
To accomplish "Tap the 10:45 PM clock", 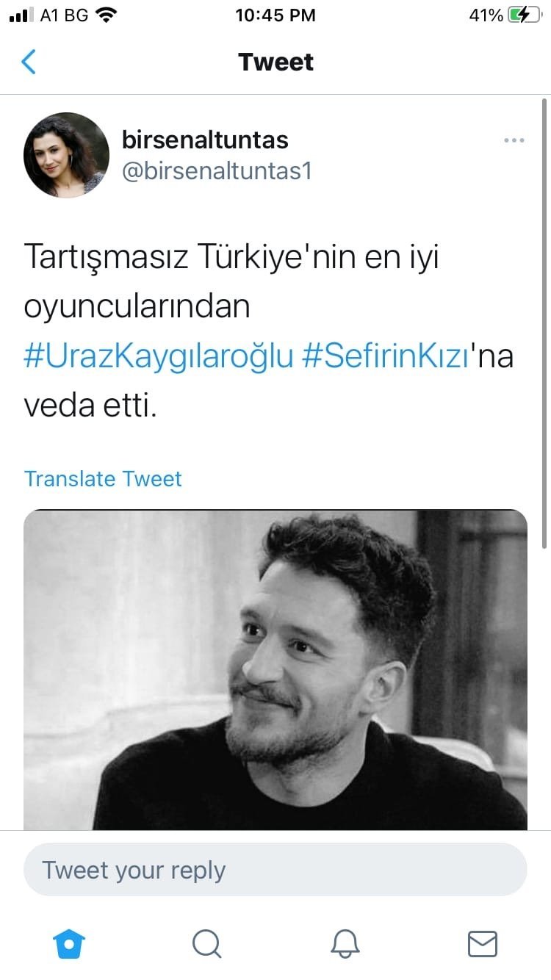I will click(x=275, y=15).
